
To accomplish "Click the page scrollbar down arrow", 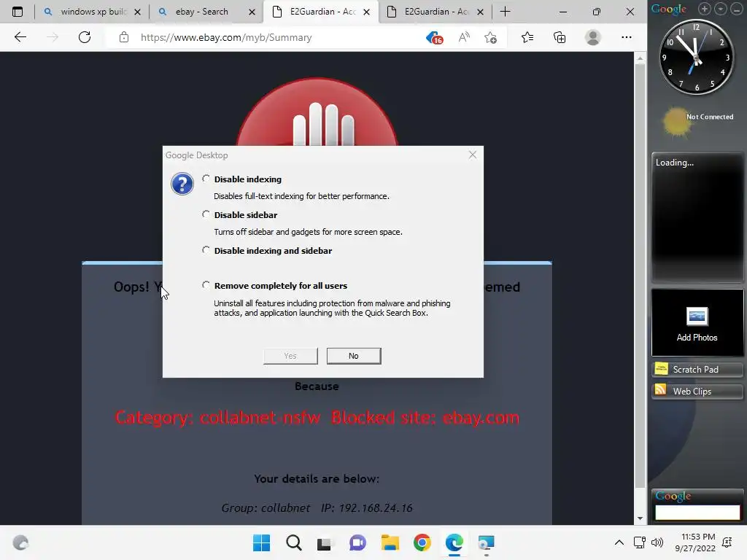I will coord(640,518).
